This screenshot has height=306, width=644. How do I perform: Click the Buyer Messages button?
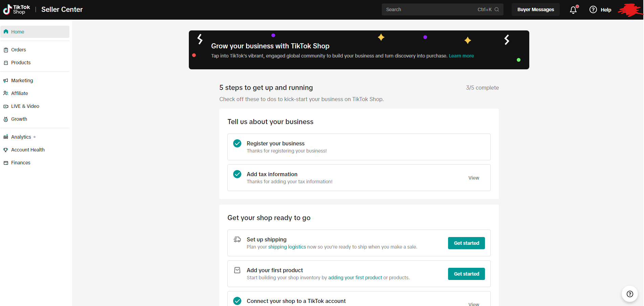(x=535, y=9)
